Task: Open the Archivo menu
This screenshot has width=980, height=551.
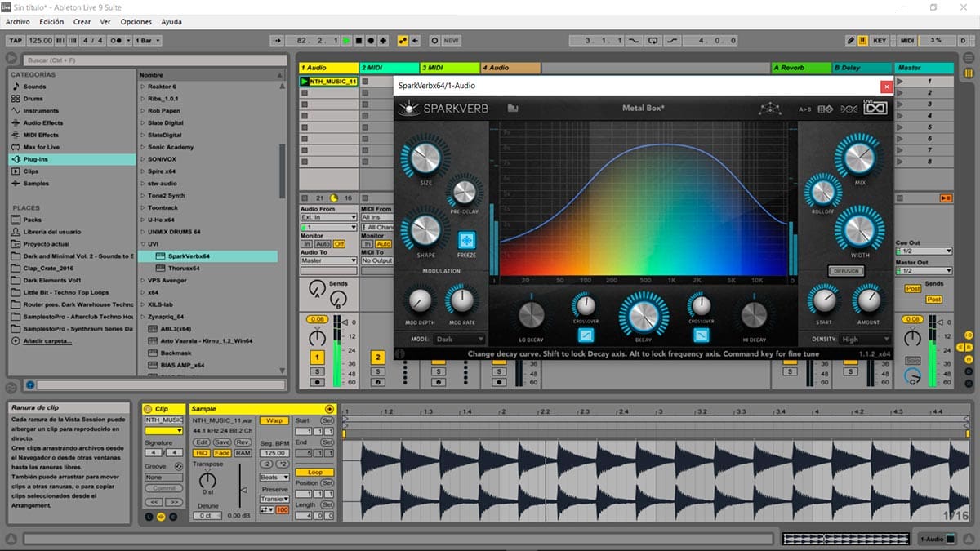Action: pos(18,22)
